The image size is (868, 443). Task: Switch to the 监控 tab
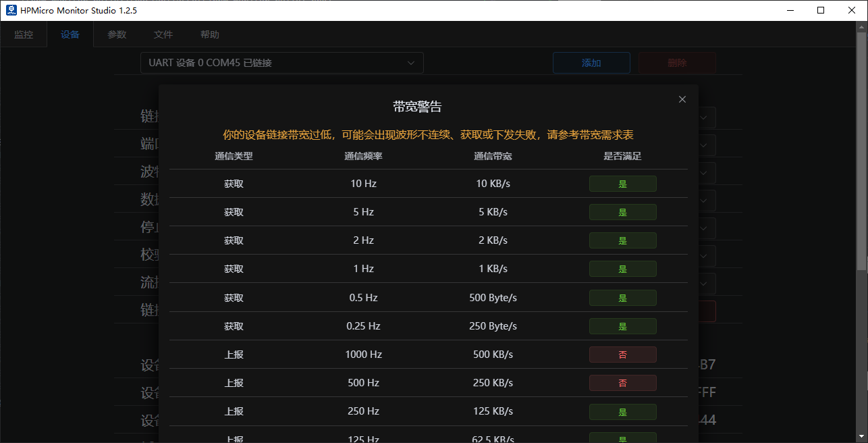(x=24, y=34)
